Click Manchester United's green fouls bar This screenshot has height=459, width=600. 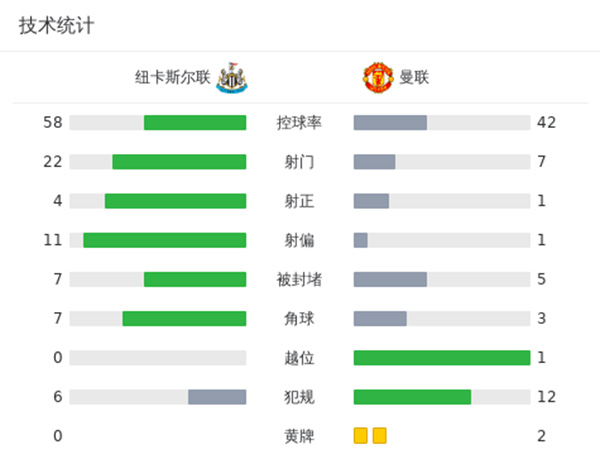click(412, 397)
